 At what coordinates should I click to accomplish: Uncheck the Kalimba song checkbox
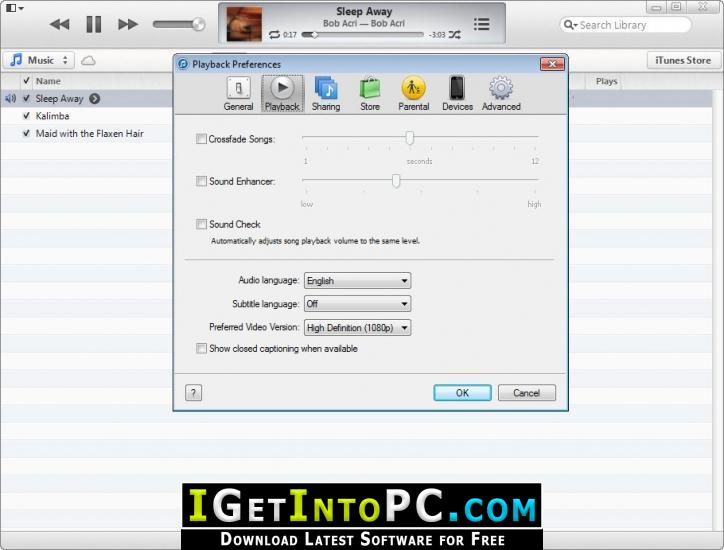26,116
